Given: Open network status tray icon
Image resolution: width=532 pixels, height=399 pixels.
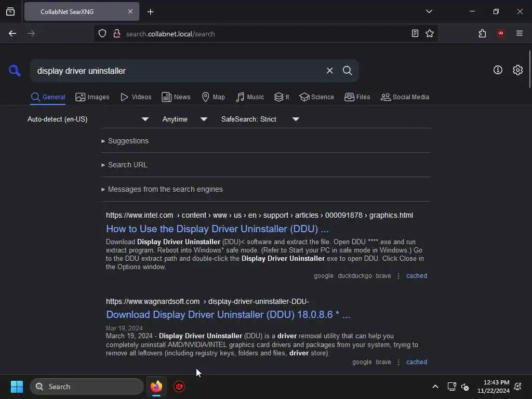Looking at the screenshot, I should (451, 387).
